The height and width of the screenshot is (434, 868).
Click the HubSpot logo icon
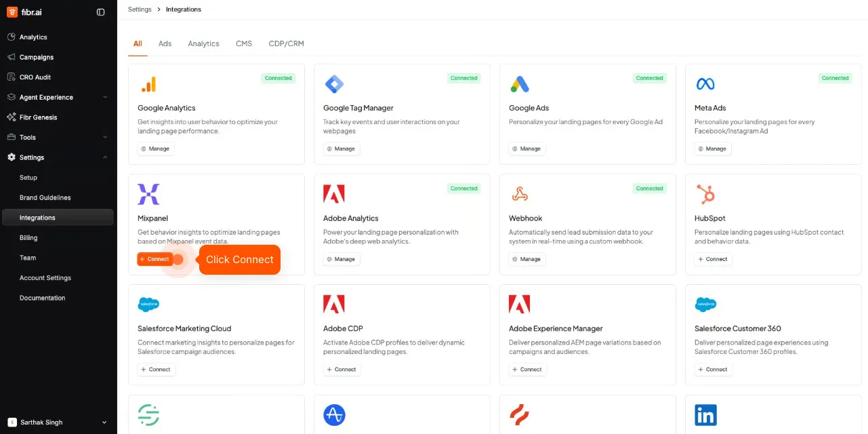[x=705, y=195]
